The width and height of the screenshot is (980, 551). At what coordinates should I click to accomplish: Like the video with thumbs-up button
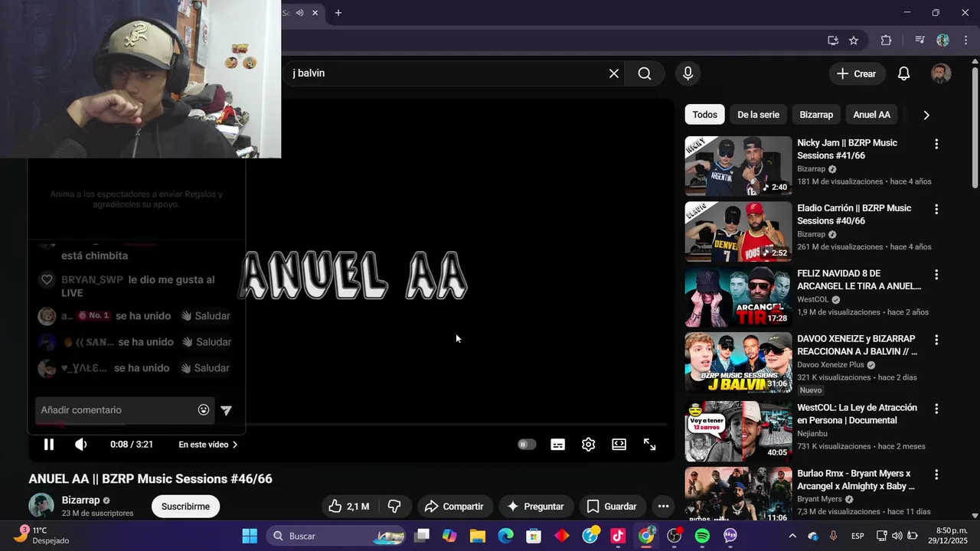tap(348, 507)
